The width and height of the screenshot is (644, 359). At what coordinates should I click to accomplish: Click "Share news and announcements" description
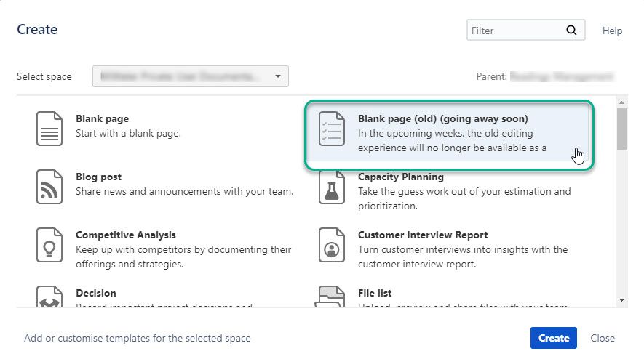(x=184, y=192)
